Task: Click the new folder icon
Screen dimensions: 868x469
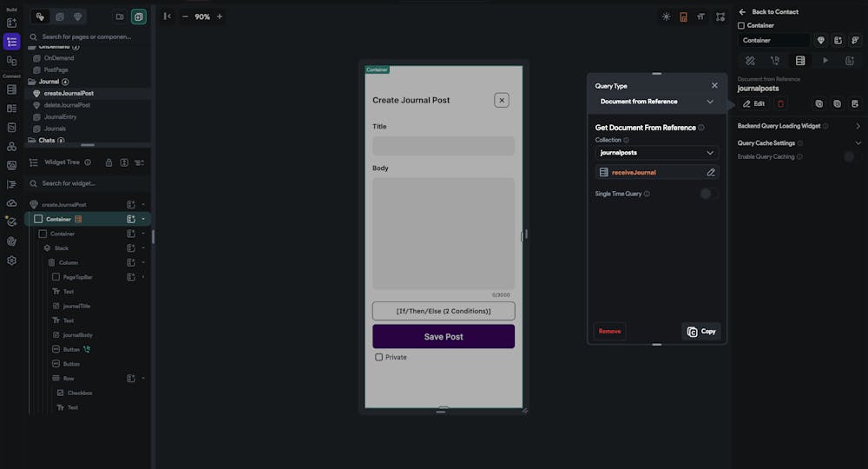Action: [x=120, y=17]
